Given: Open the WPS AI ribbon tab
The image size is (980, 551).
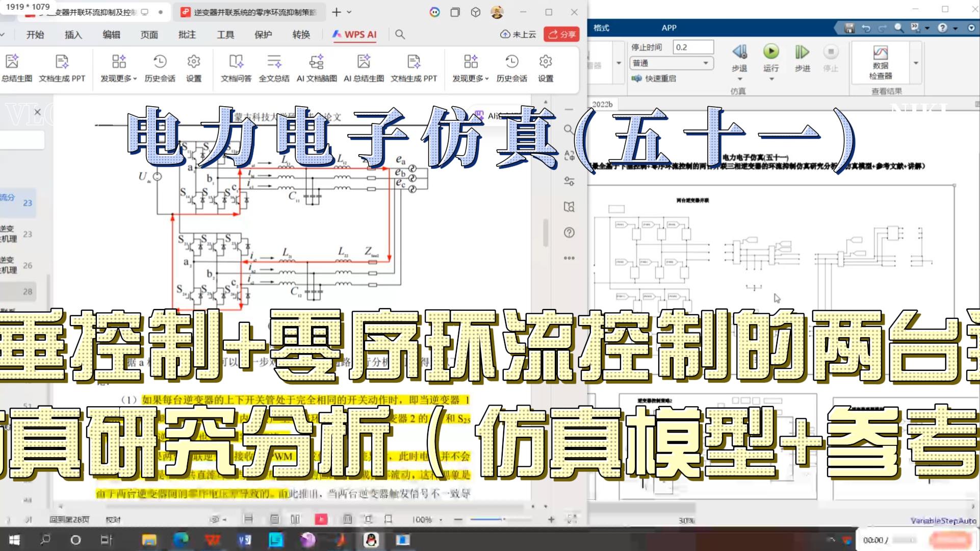Looking at the screenshot, I should 354,34.
